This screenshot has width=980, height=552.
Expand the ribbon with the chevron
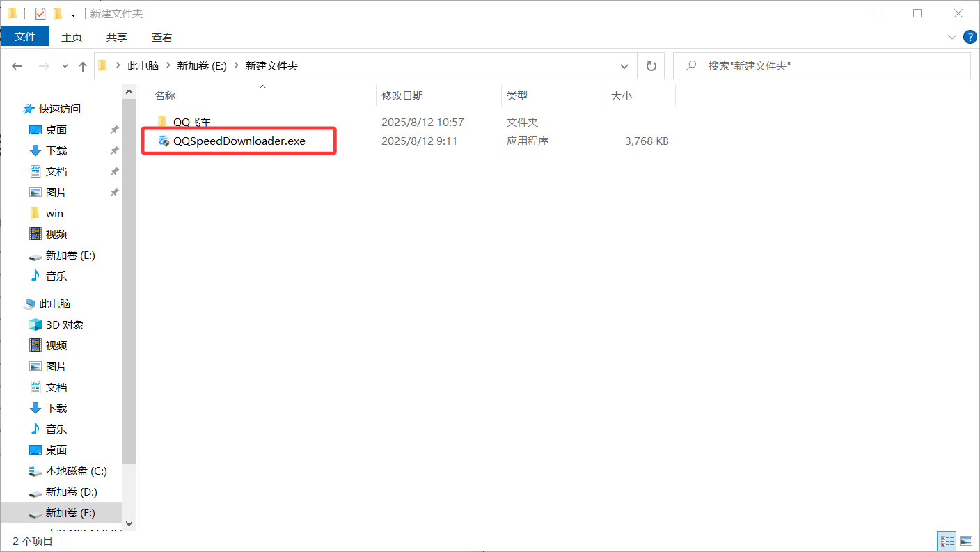click(x=952, y=36)
